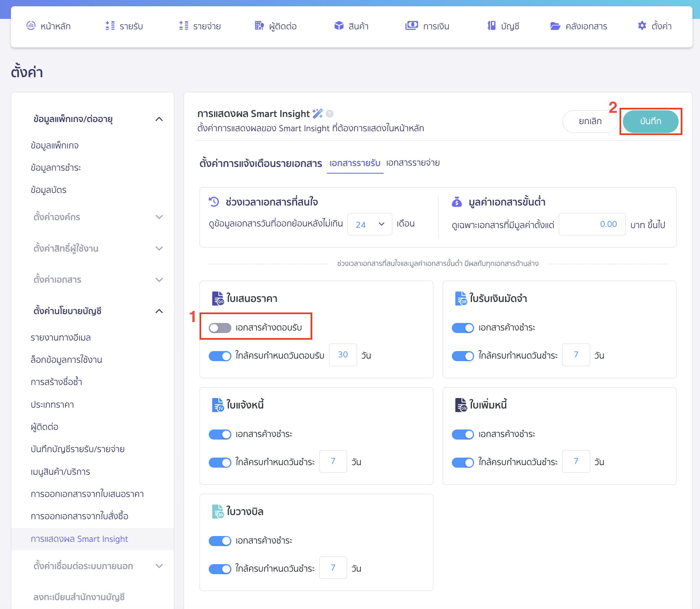
Task: Select the รายรับ income menu icon
Action: [x=109, y=26]
